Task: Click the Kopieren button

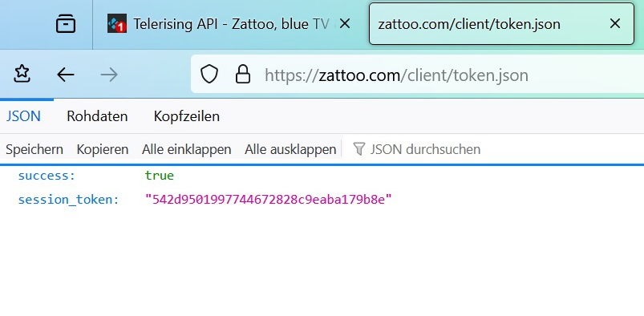Action: point(103,149)
